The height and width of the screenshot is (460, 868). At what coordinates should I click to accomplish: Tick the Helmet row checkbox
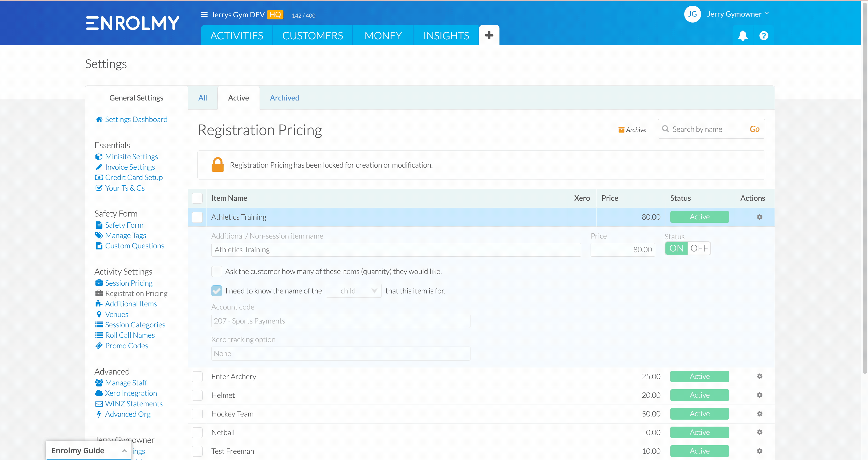tap(197, 395)
